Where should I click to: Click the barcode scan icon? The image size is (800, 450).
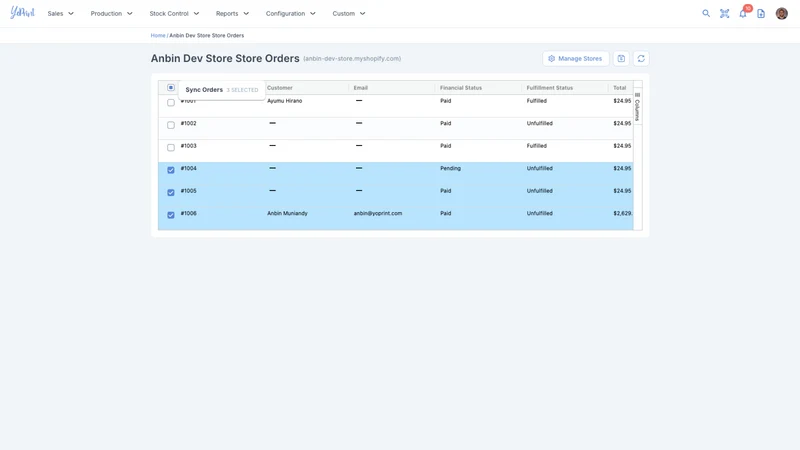(x=724, y=14)
